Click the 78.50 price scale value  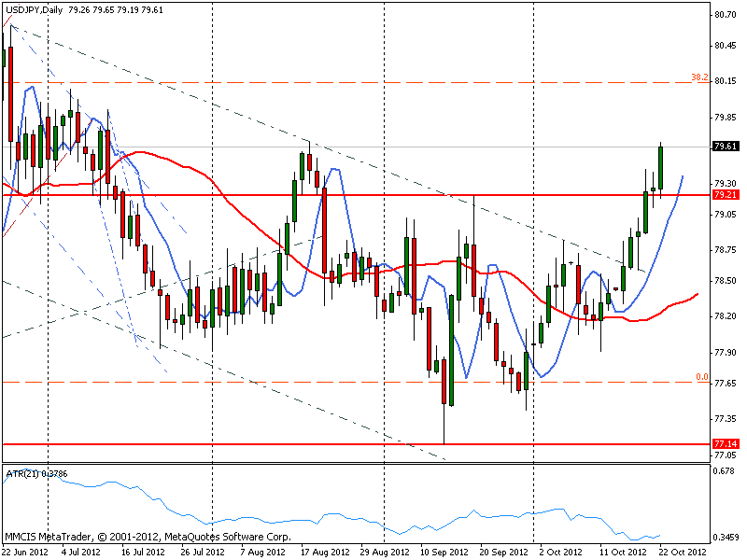pos(726,281)
